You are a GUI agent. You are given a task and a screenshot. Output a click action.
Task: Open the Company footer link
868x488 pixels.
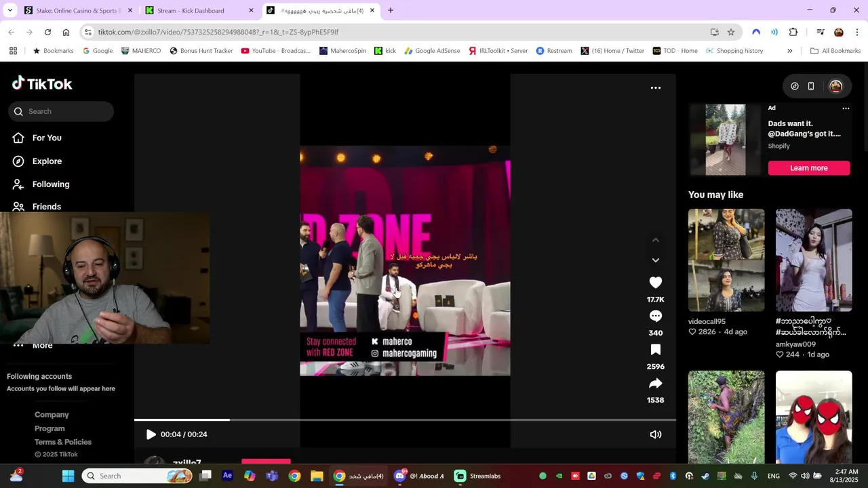(52, 415)
